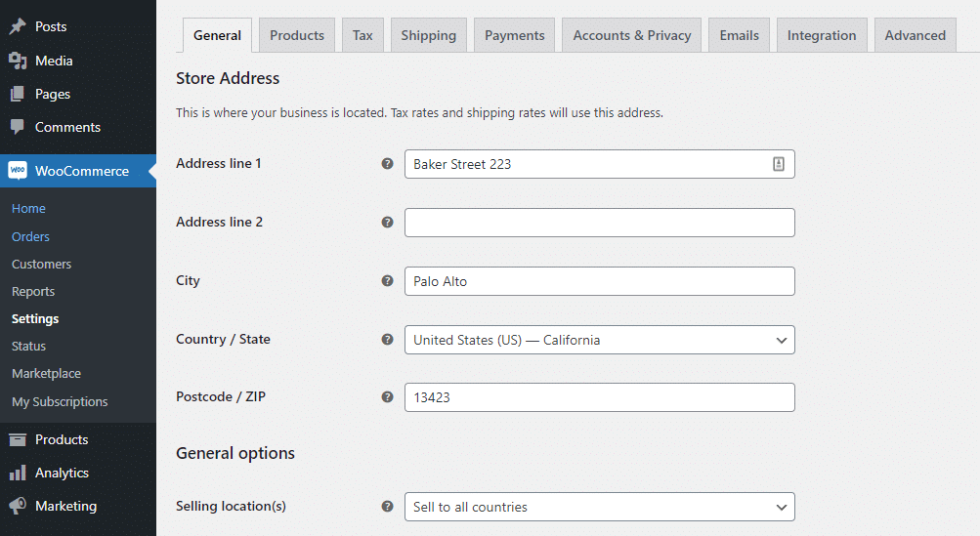Click the Marketing megaphone icon
This screenshot has height=536, width=980.
[x=18, y=506]
